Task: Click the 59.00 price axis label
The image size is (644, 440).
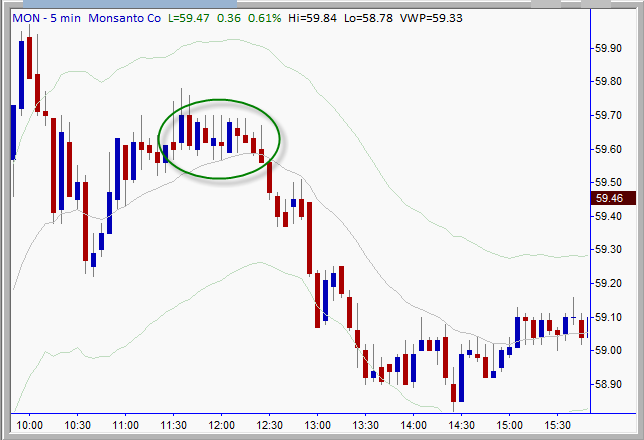Action: pos(608,350)
